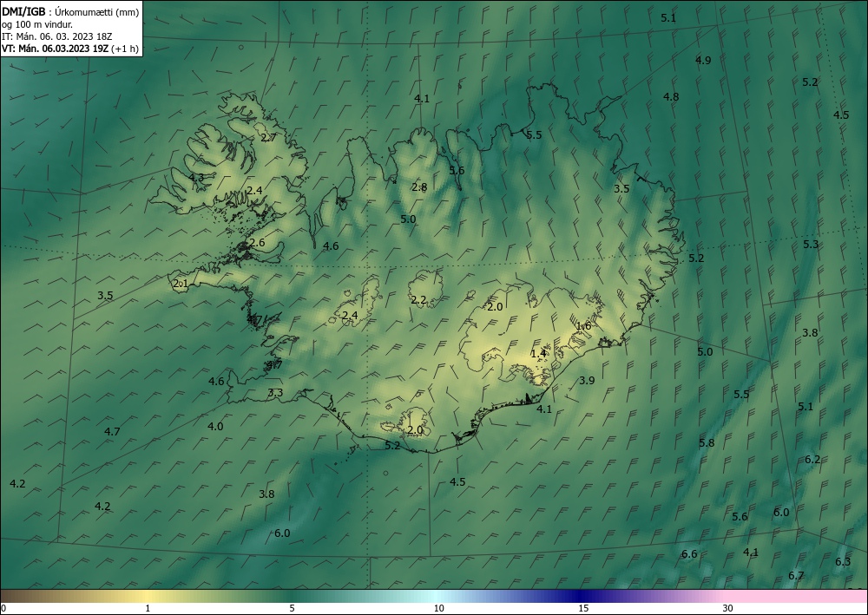The image size is (868, 615).
Task: Select the 2.8 value label
Action: (x=419, y=187)
